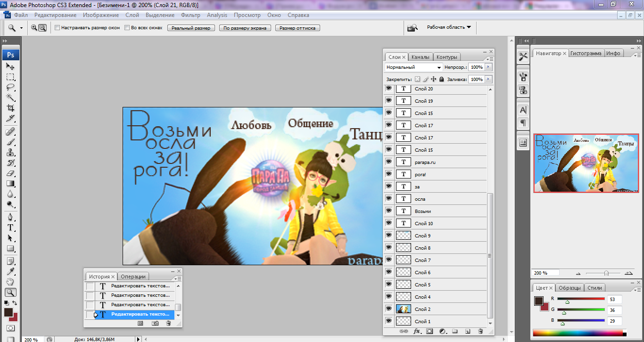Delete current state in History panel
The width and height of the screenshot is (644, 342).
[x=168, y=323]
